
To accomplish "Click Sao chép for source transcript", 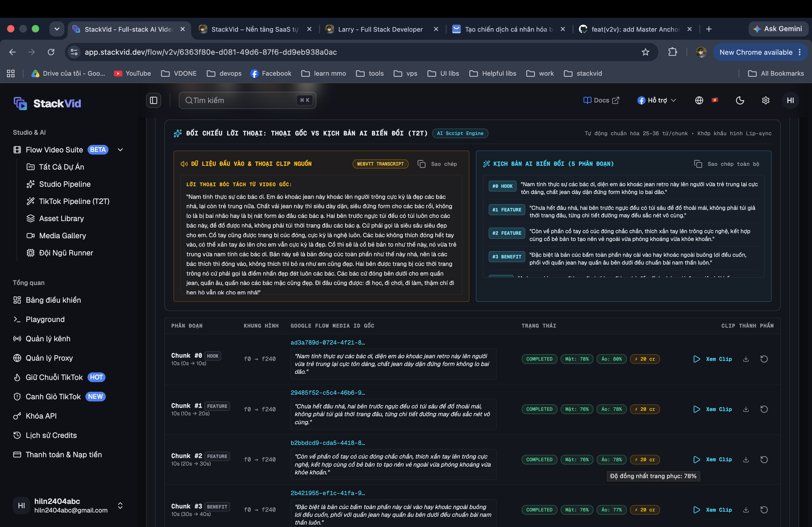I will coord(437,164).
